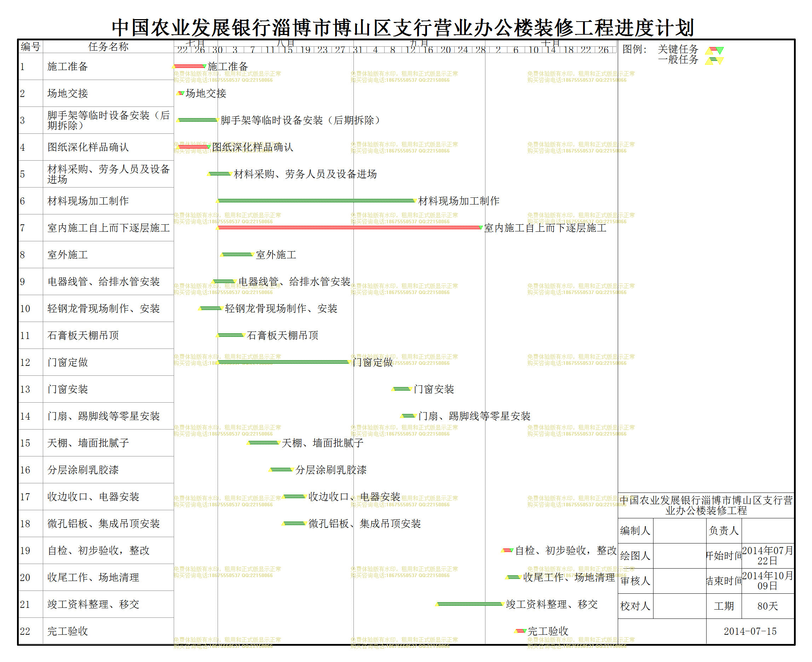Click task name 门窗安装 in row 13

point(68,389)
